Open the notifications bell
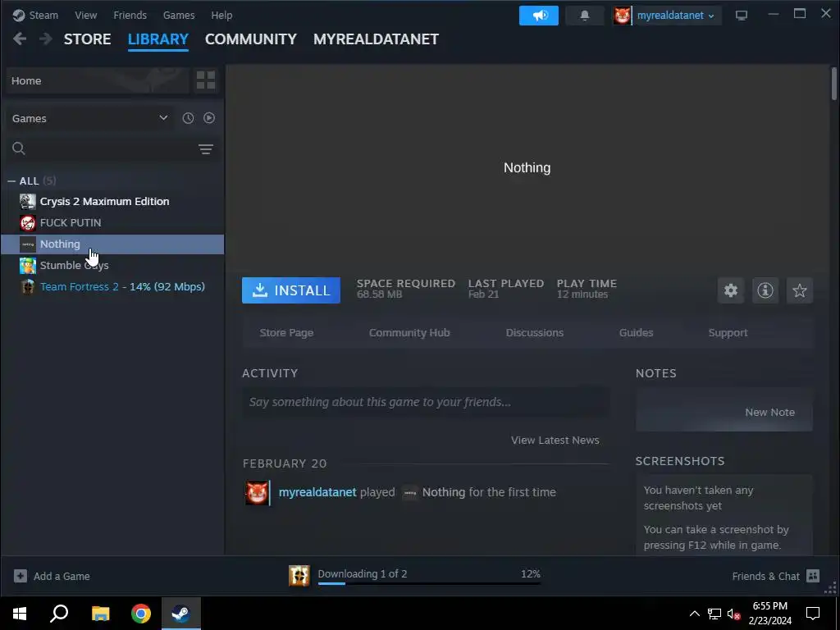Image resolution: width=840 pixels, height=630 pixels. [x=584, y=16]
